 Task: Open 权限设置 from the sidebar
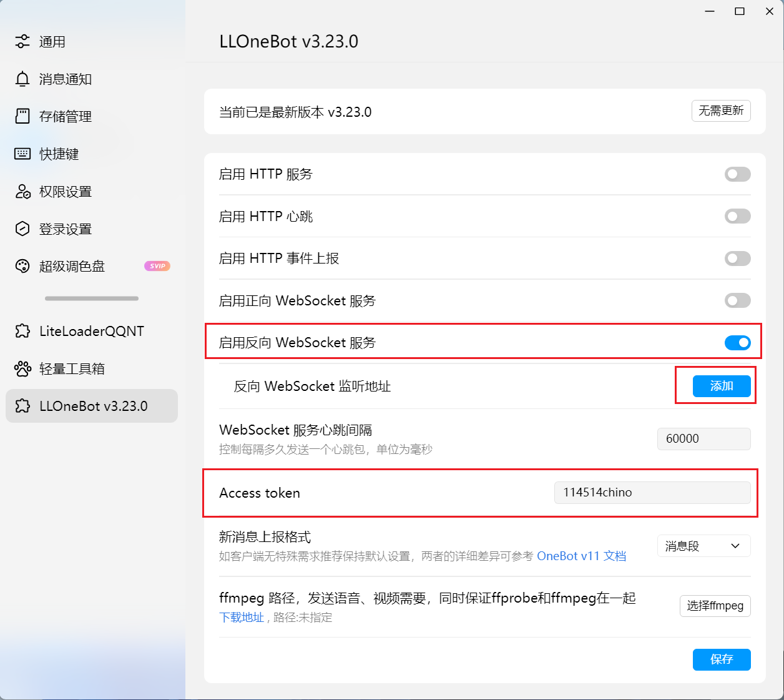coord(92,191)
